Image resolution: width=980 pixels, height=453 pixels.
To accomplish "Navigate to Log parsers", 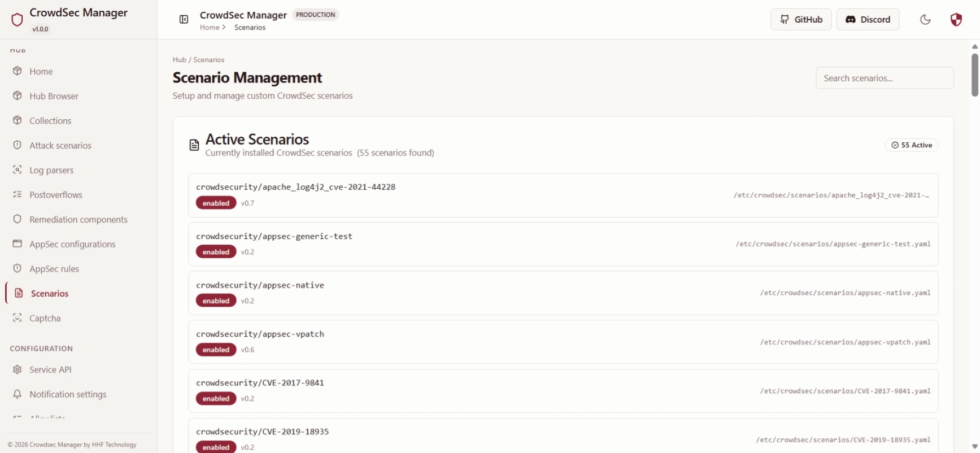I will coord(51,169).
